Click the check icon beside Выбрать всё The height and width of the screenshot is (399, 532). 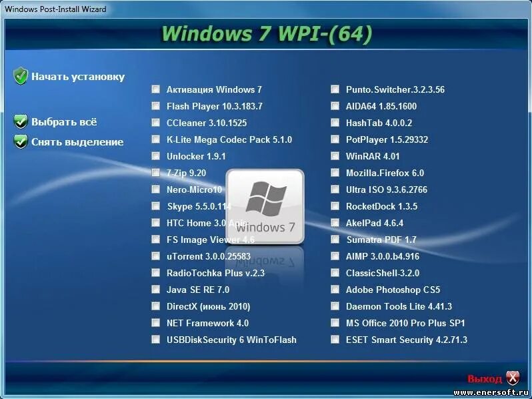point(21,121)
